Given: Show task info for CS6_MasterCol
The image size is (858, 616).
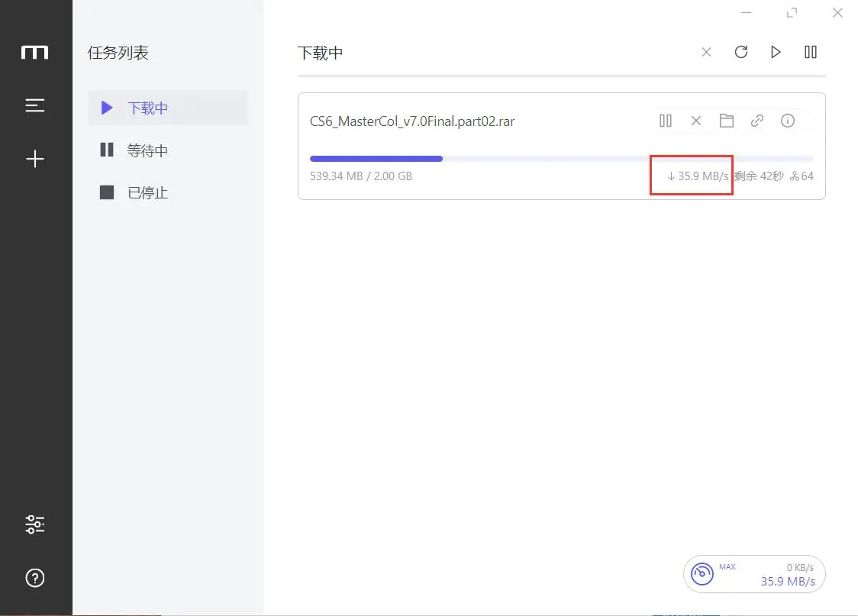Looking at the screenshot, I should pos(788,121).
